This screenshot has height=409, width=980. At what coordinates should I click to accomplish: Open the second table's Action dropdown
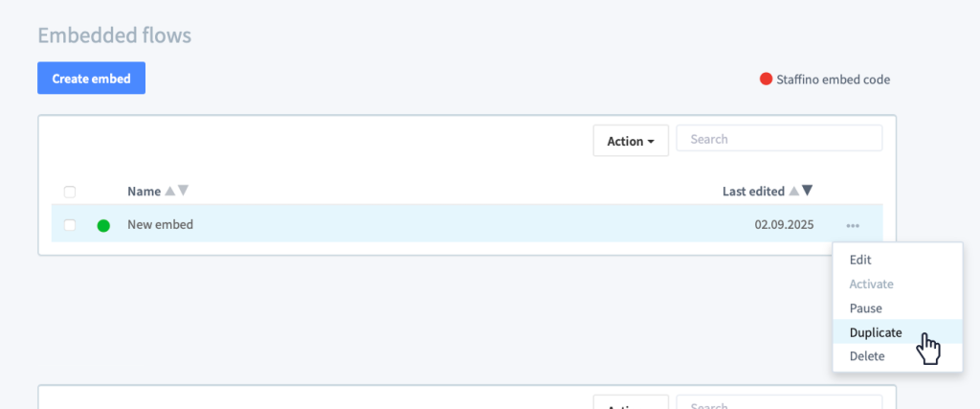(x=631, y=402)
